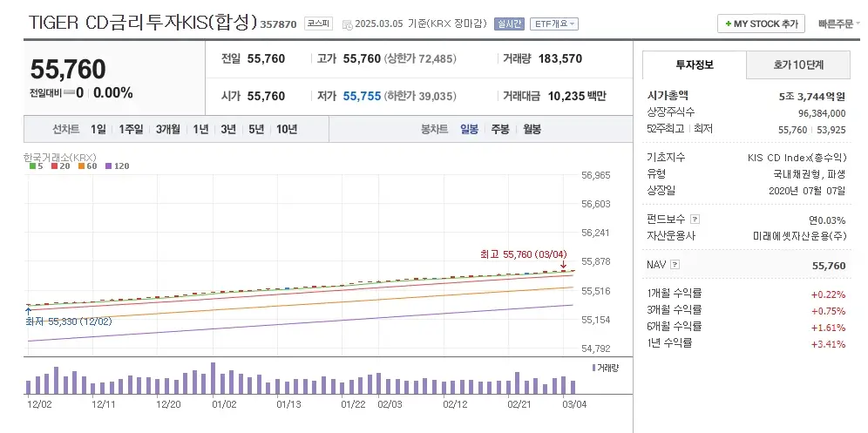Viewport: 868px width, 433px height.
Task: Select the 일봉 daily candle chart
Action: click(469, 129)
